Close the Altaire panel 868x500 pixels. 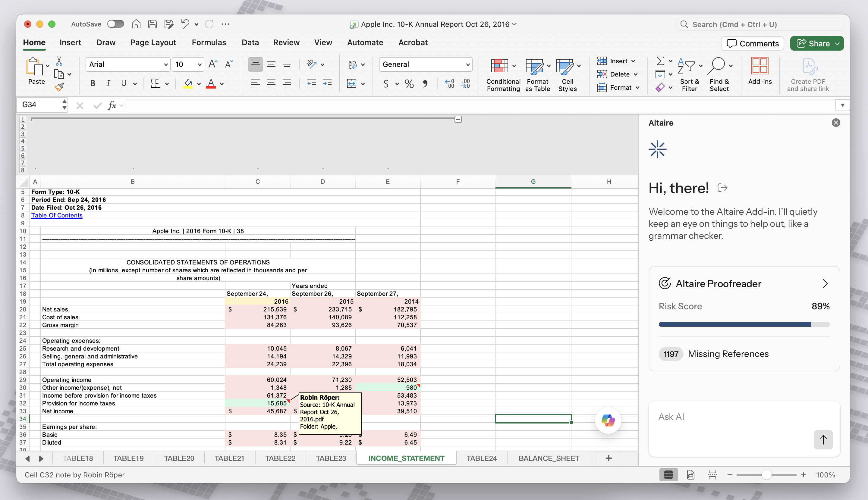tap(836, 123)
